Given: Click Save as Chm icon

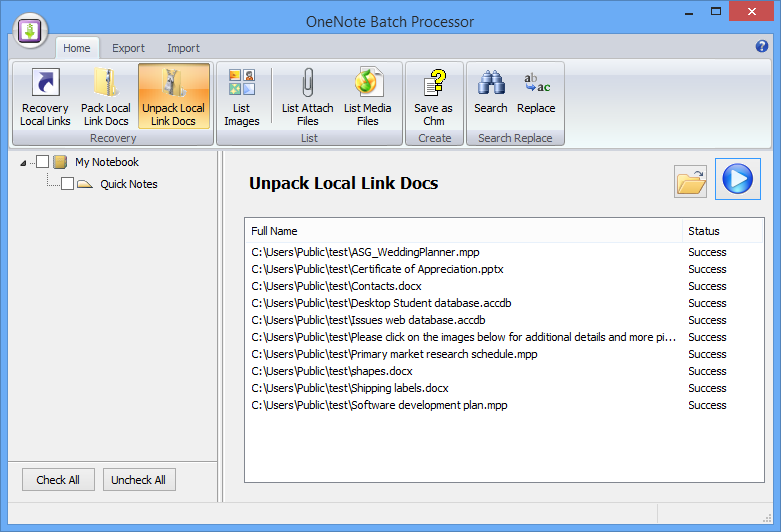Looking at the screenshot, I should (434, 97).
